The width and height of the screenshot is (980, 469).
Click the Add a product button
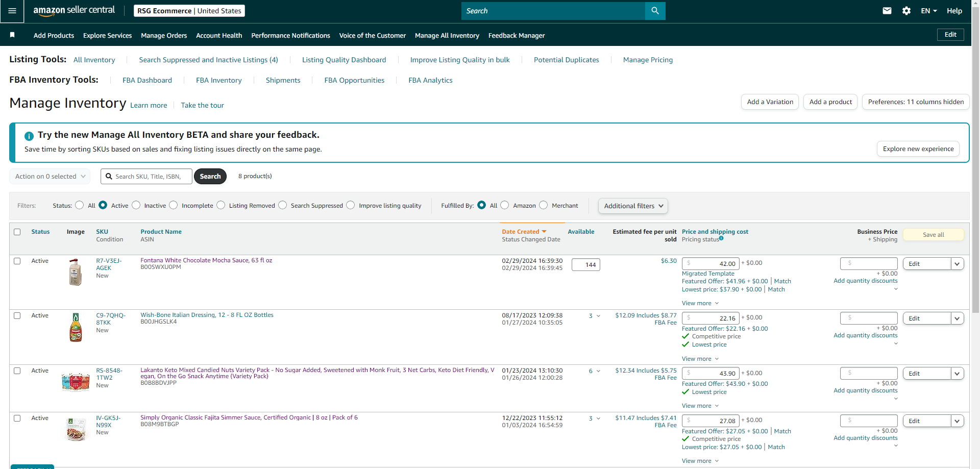pyautogui.click(x=830, y=102)
